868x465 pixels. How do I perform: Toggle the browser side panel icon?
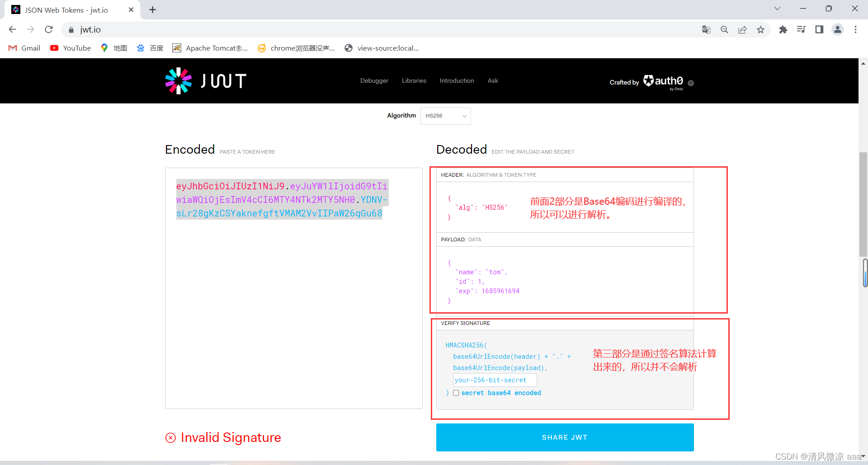819,30
